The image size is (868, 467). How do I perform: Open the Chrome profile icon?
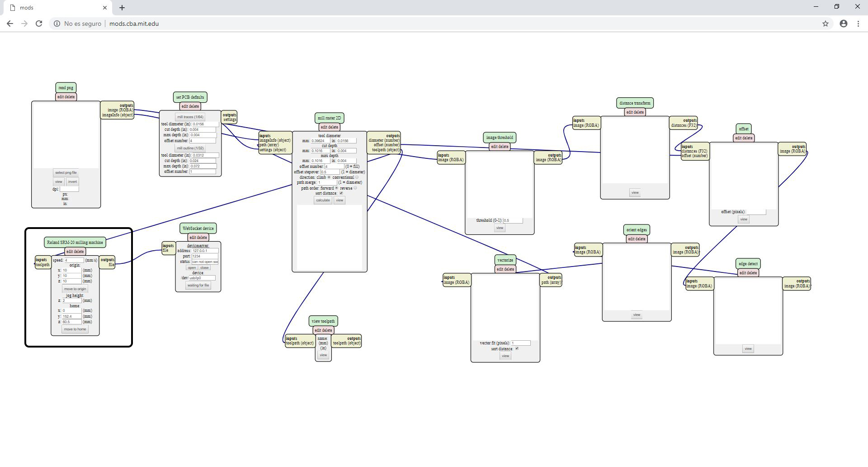(x=843, y=24)
